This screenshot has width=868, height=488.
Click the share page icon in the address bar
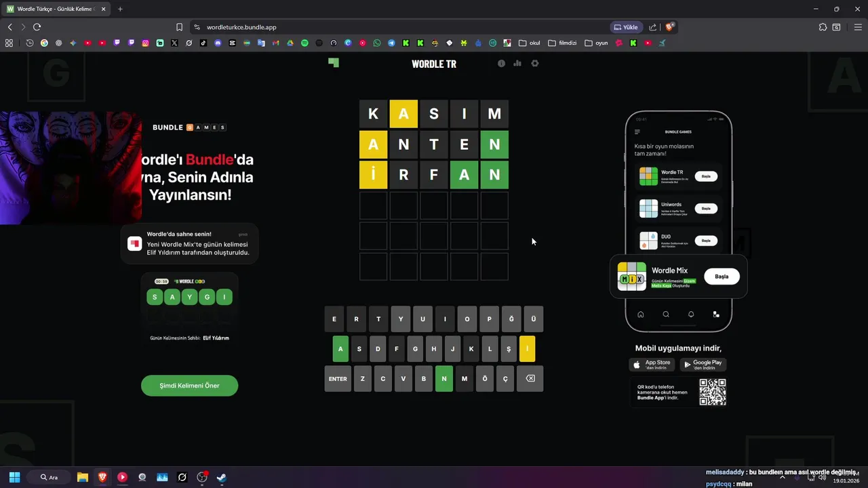pos(652,27)
